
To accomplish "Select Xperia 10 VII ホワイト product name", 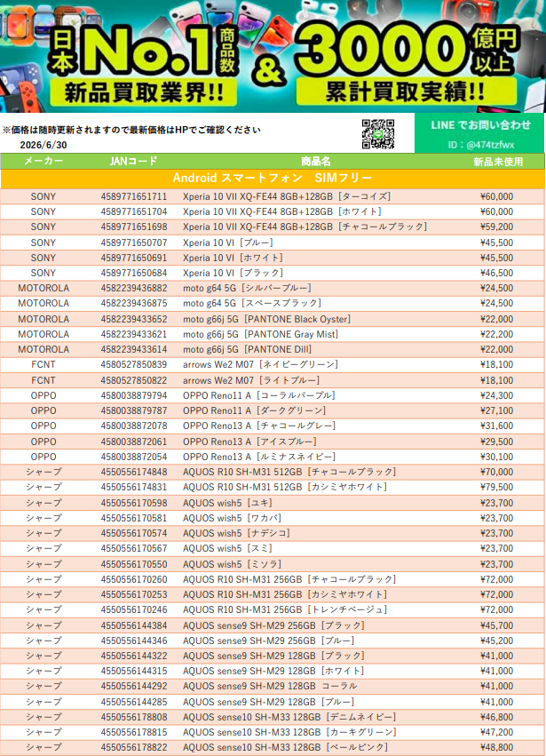I will (282, 211).
